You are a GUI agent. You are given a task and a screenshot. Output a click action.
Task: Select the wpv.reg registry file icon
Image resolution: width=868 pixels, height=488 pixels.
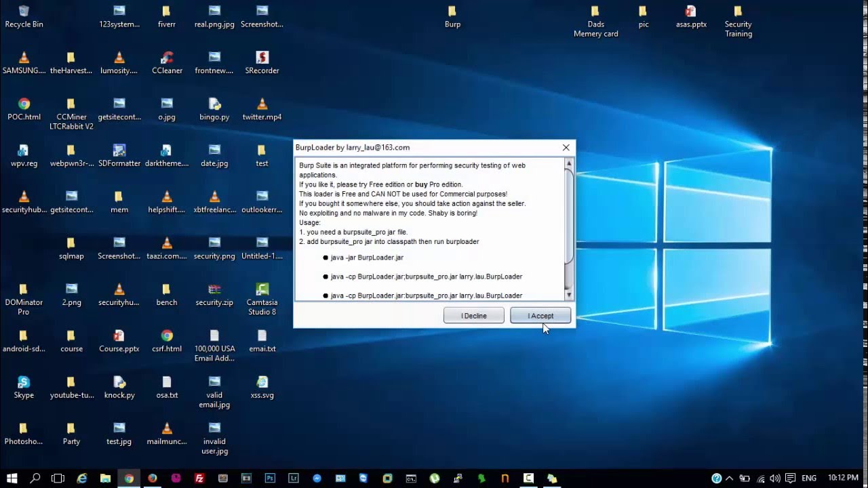24,156
